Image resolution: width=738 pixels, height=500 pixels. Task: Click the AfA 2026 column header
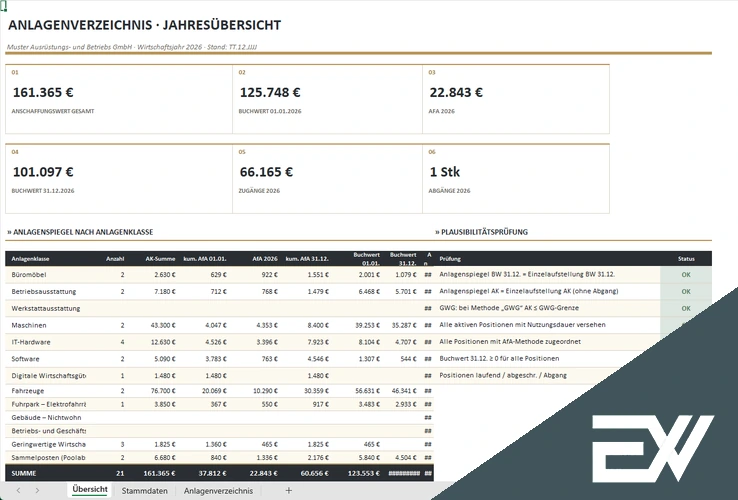[265, 258]
